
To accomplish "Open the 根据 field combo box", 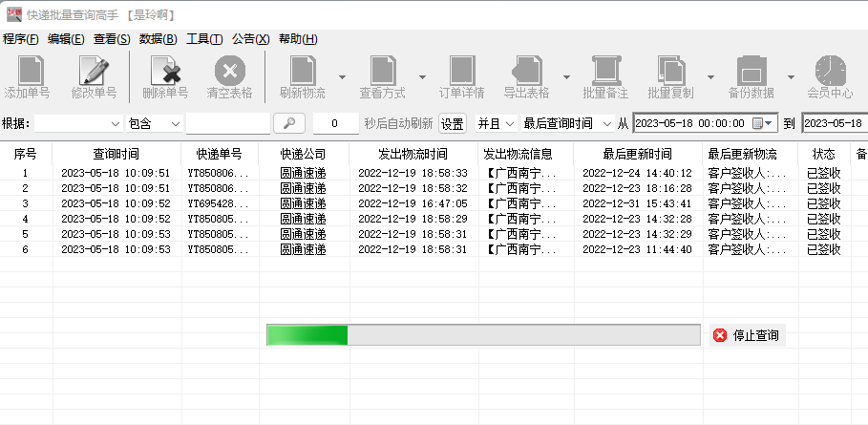I will pos(78,123).
